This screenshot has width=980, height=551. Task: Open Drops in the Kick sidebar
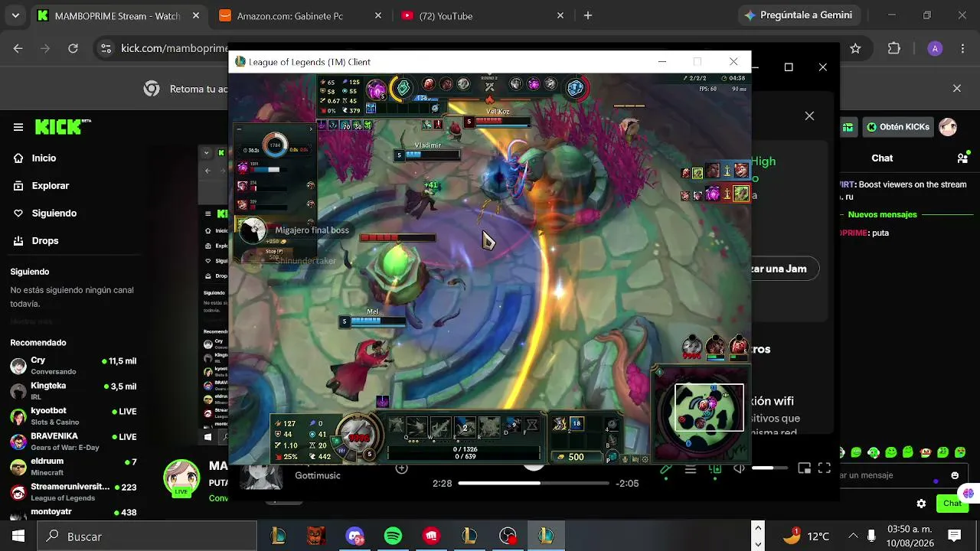(x=45, y=240)
